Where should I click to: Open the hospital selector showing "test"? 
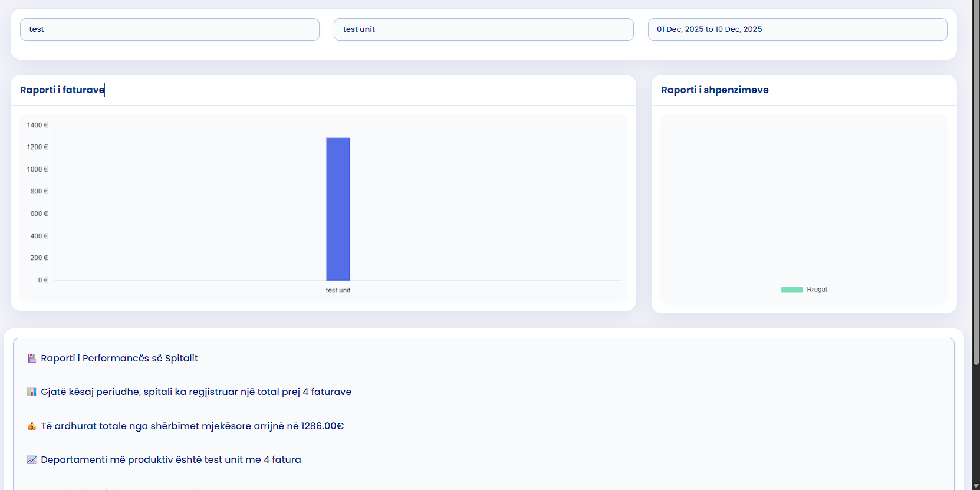point(170,29)
